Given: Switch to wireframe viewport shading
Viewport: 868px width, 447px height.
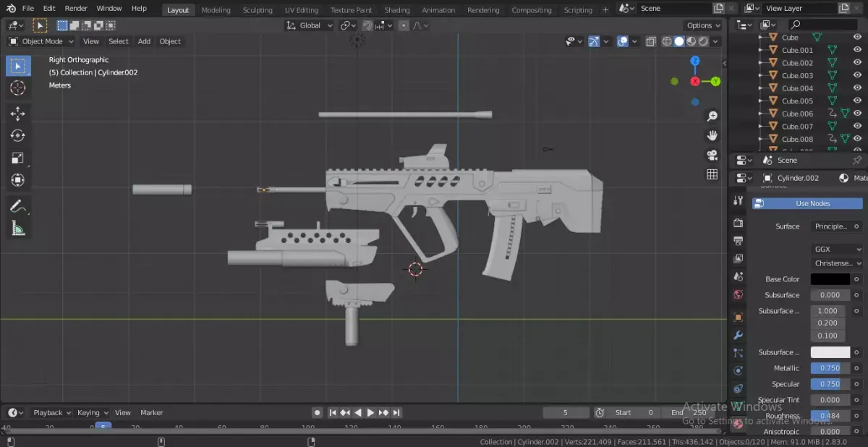Looking at the screenshot, I should pyautogui.click(x=667, y=41).
